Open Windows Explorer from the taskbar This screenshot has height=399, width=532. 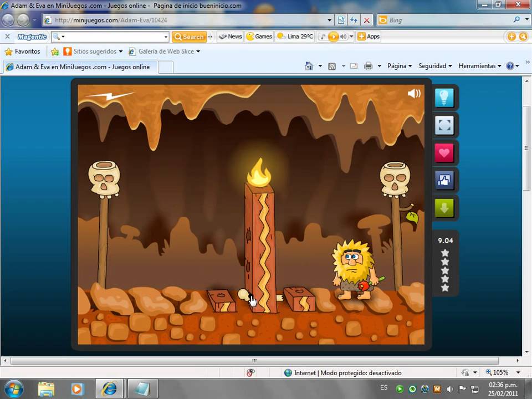tap(46, 389)
